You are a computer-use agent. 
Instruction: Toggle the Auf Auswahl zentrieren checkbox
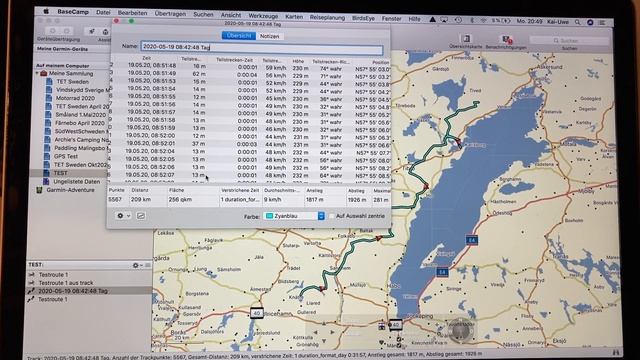pyautogui.click(x=332, y=216)
